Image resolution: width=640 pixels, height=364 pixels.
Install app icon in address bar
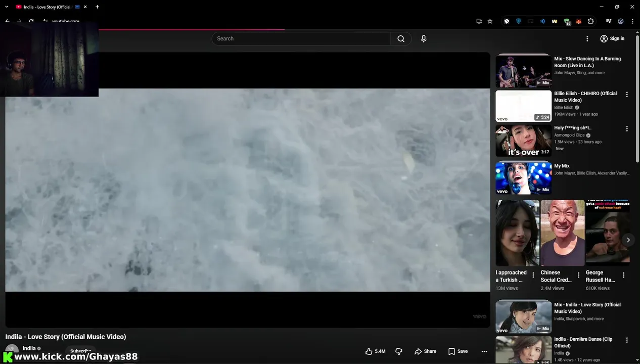click(x=479, y=21)
